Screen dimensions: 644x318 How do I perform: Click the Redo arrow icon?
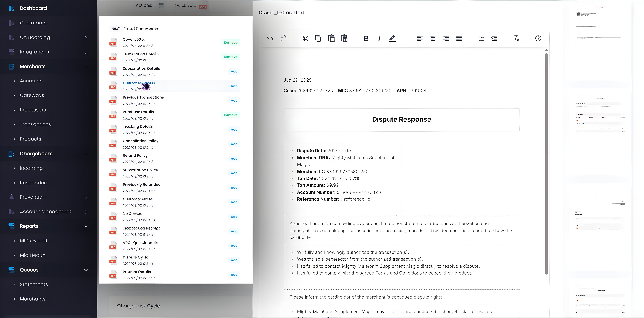pos(283,38)
